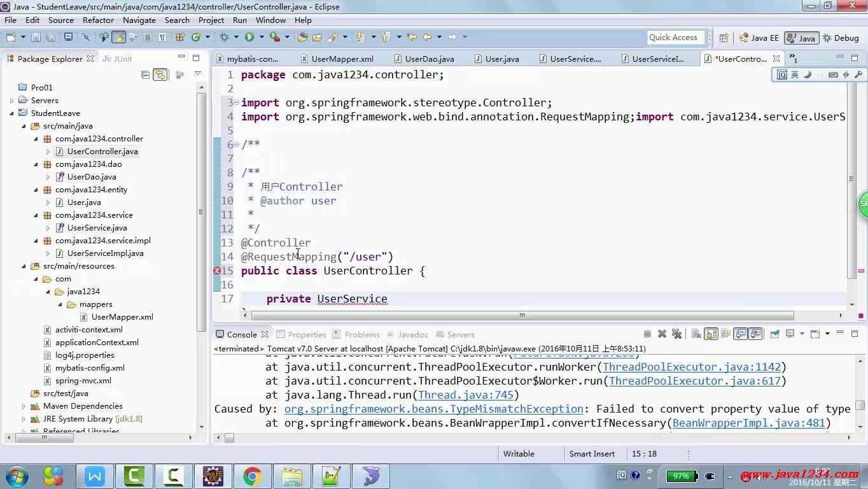Open the Open Console dropdown arrow
The width and height of the screenshot is (868, 489).
pyautogui.click(x=827, y=334)
